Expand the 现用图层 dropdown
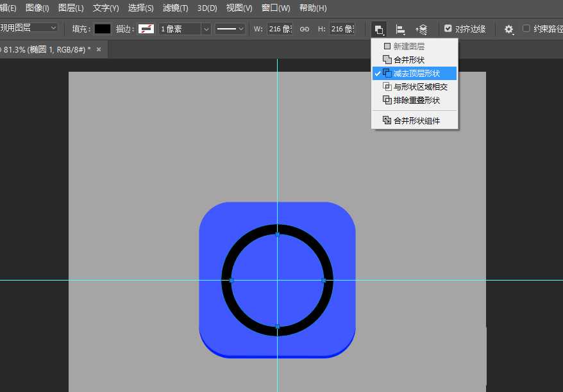Image resolution: width=563 pixels, height=392 pixels. [x=53, y=28]
